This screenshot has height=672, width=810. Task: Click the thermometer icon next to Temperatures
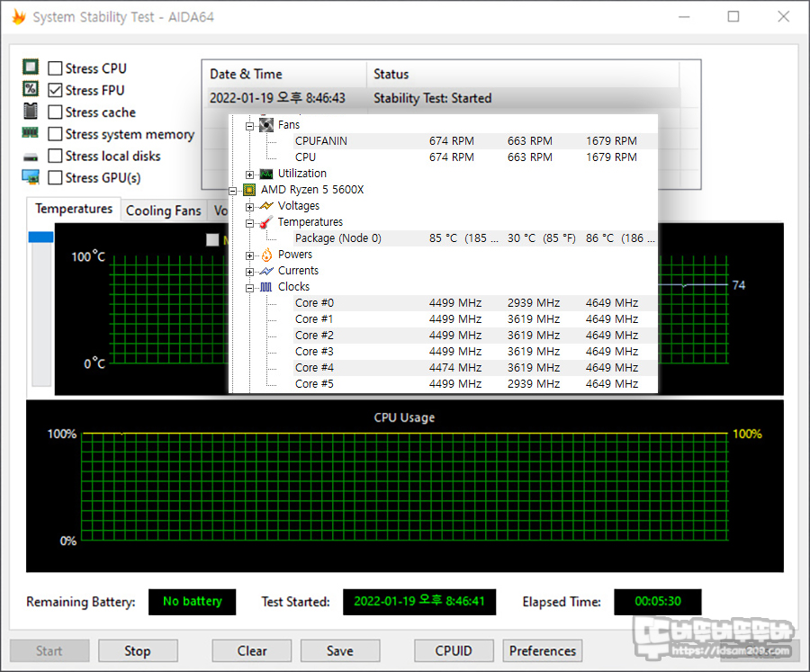[x=266, y=222]
